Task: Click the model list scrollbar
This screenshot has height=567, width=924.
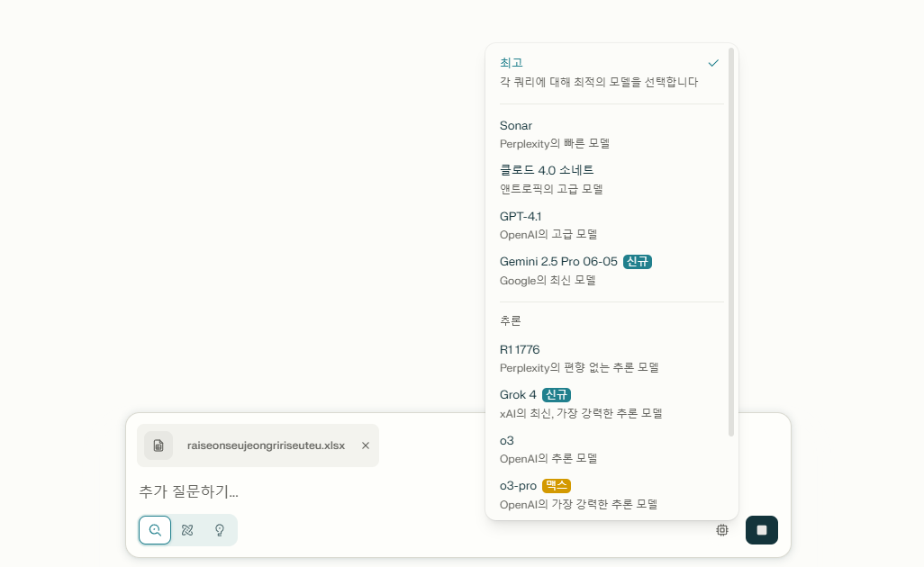Action: tap(731, 241)
